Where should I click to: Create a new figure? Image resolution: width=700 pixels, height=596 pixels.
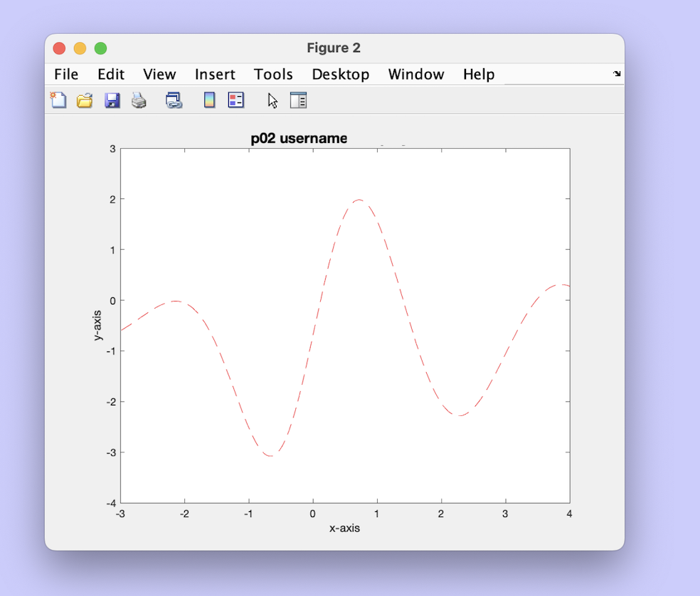[58, 100]
